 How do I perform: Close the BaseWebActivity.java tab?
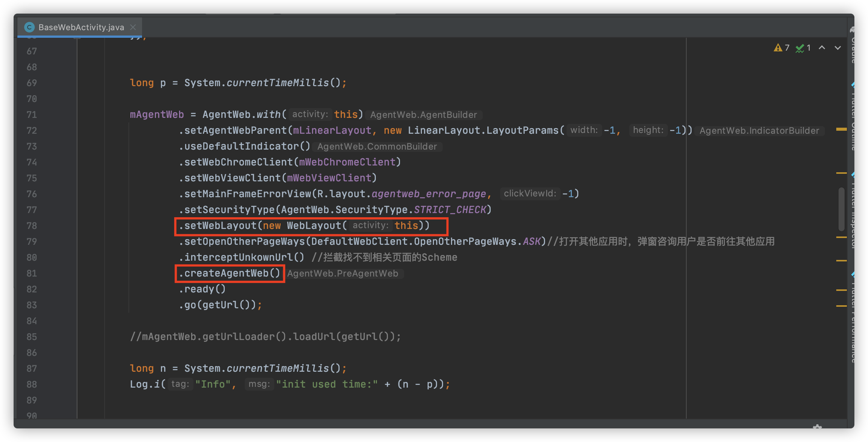133,27
